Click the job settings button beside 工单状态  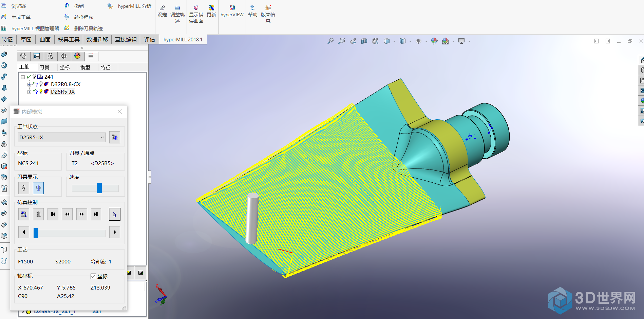pos(115,137)
